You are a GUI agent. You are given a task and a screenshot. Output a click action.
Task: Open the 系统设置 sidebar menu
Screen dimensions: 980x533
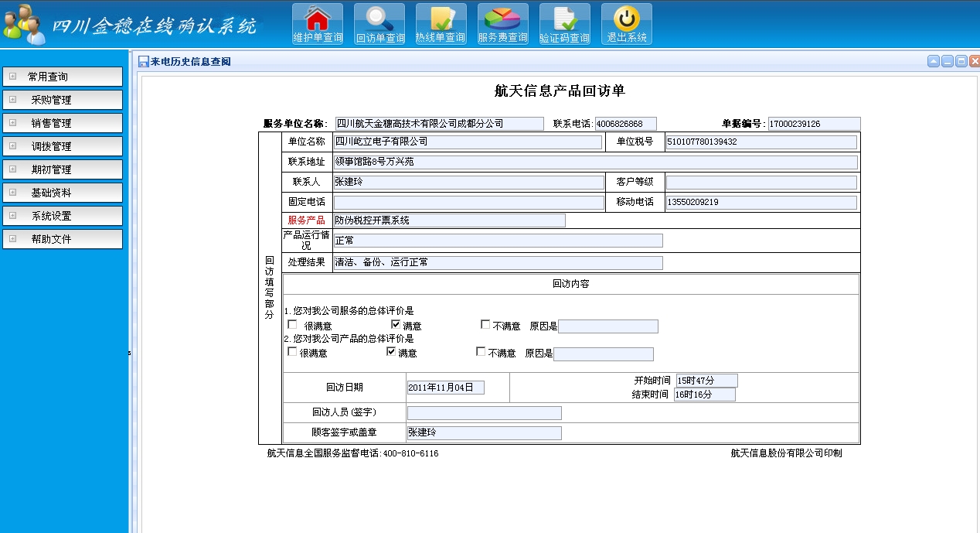(x=63, y=216)
